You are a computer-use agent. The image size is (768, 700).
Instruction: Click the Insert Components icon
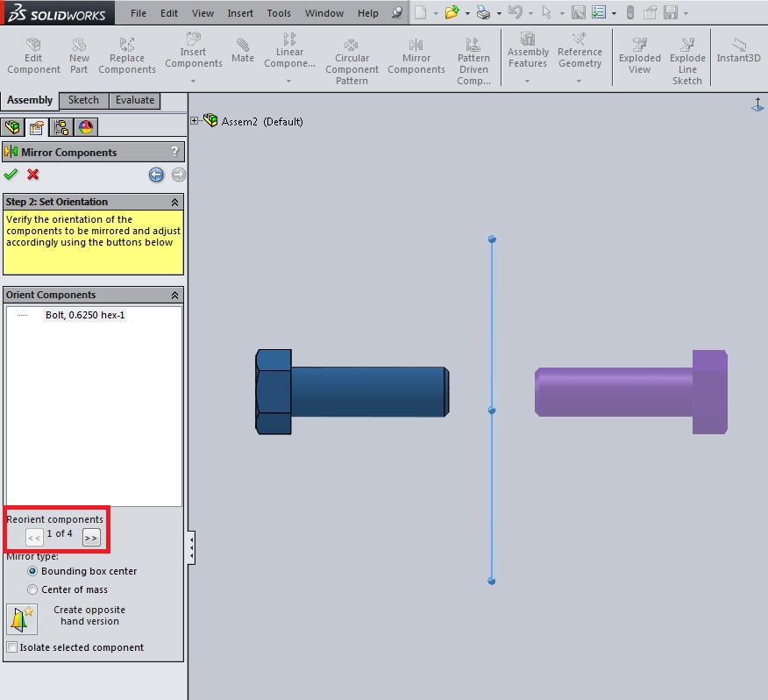click(194, 39)
